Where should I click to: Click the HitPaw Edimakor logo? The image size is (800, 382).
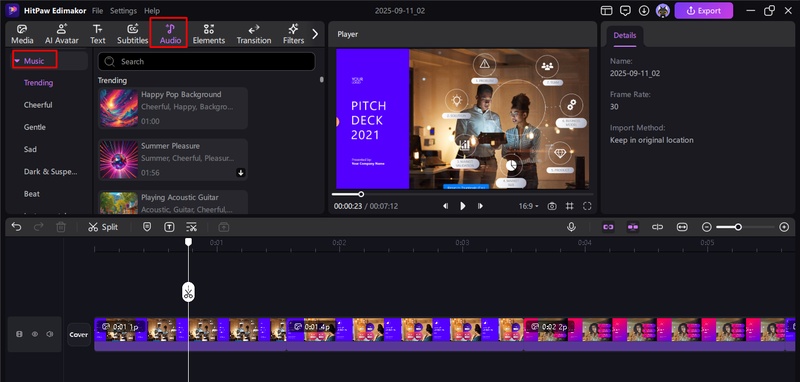coord(13,11)
